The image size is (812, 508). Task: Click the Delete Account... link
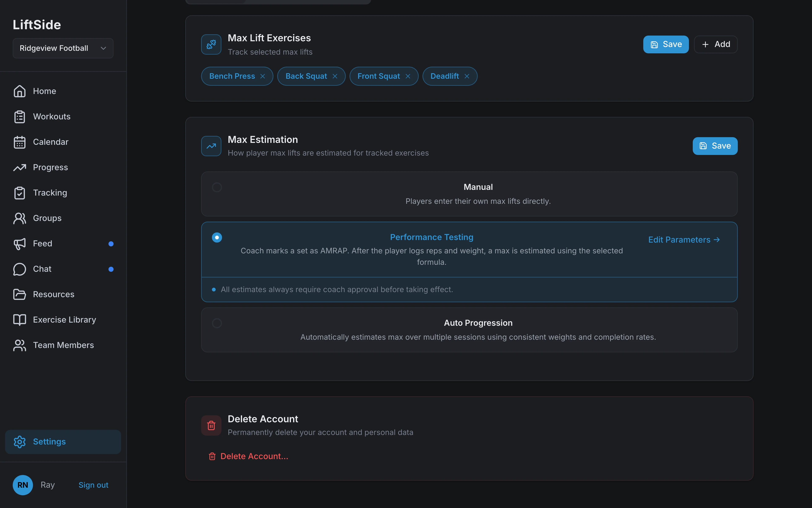click(248, 456)
